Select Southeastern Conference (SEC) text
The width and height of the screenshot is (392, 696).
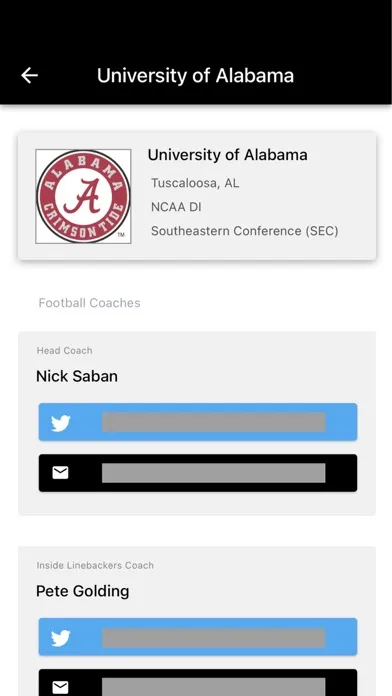point(245,231)
